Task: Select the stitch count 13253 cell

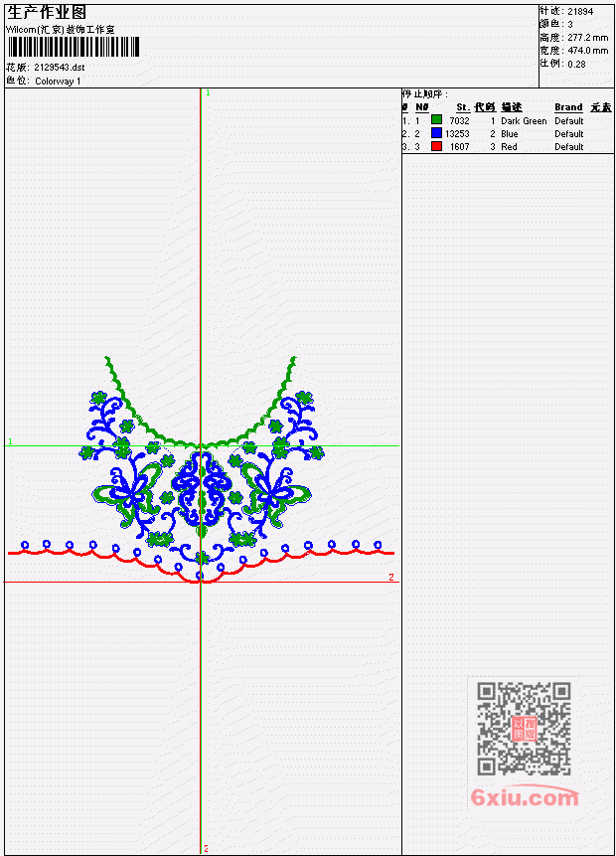Action: pos(457,134)
